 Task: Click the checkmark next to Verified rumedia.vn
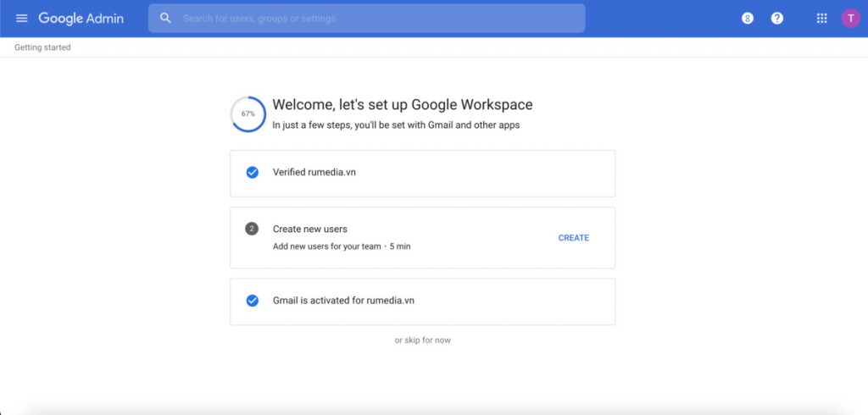(x=252, y=173)
